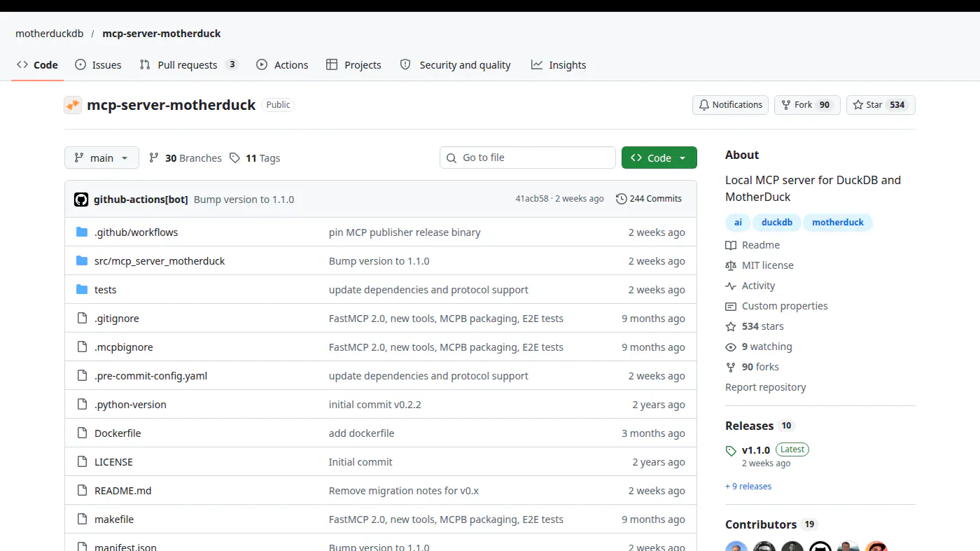This screenshot has width=980, height=551.
Task: Click the repository avatar icon beside mcp-server-motherduck
Action: [73, 105]
